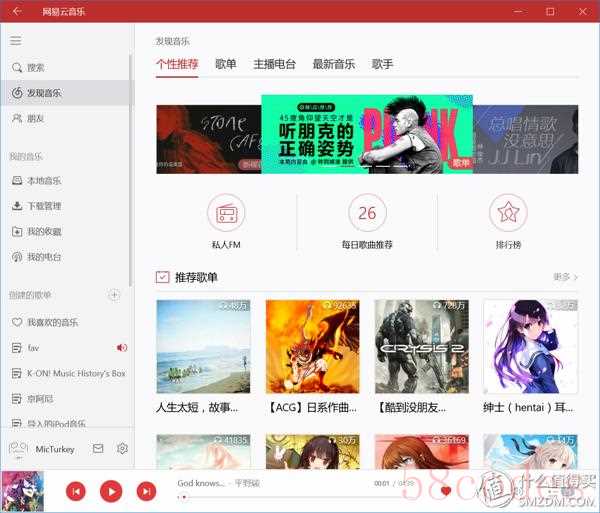Collapse the sidebar with hamburger menu

16,41
